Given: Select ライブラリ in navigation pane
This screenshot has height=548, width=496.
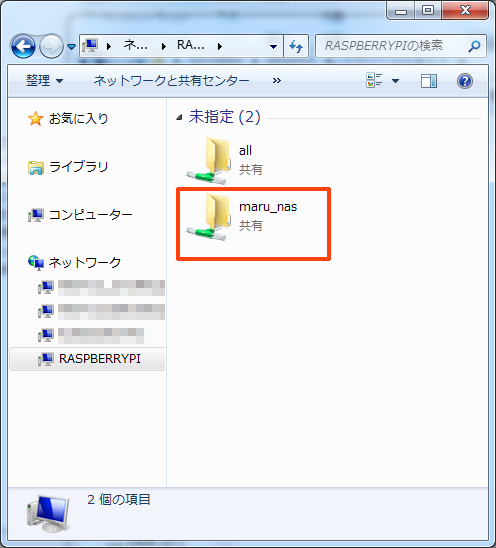Looking at the screenshot, I should 79,167.
